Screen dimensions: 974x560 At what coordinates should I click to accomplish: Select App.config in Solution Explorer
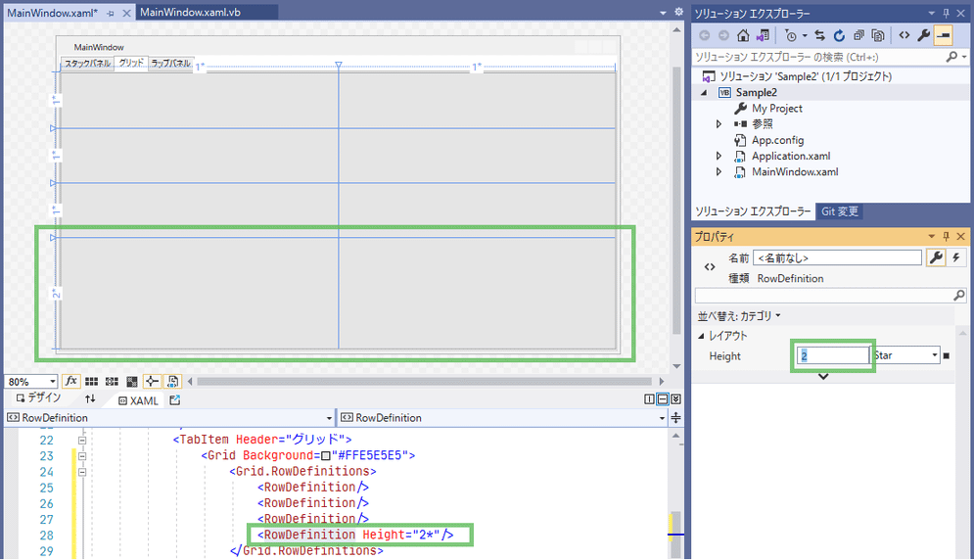click(x=777, y=140)
